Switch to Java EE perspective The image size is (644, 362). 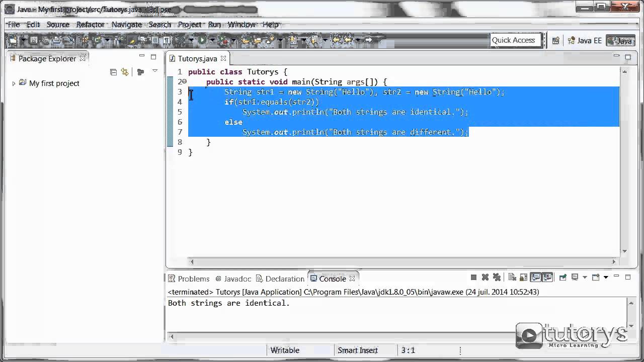tap(584, 41)
